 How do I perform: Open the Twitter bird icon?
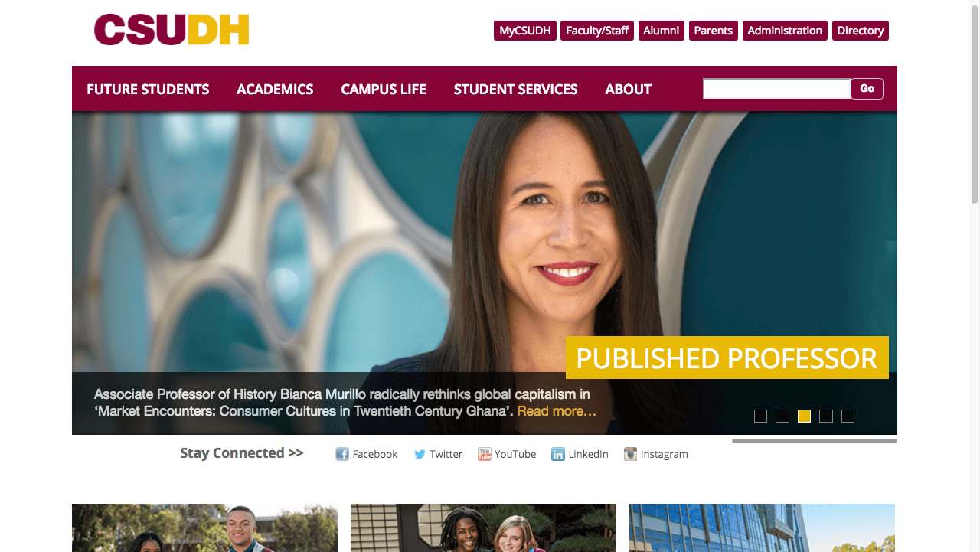pyautogui.click(x=420, y=454)
